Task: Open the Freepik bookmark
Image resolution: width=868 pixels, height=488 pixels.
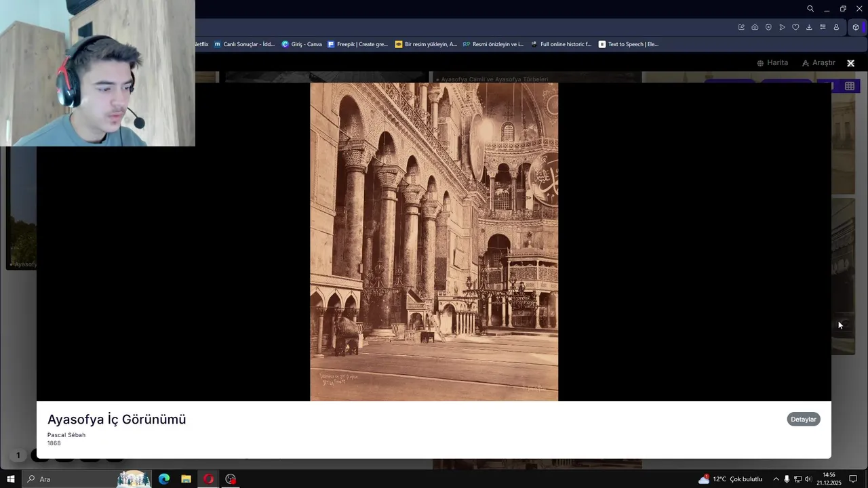Action: [357, 44]
